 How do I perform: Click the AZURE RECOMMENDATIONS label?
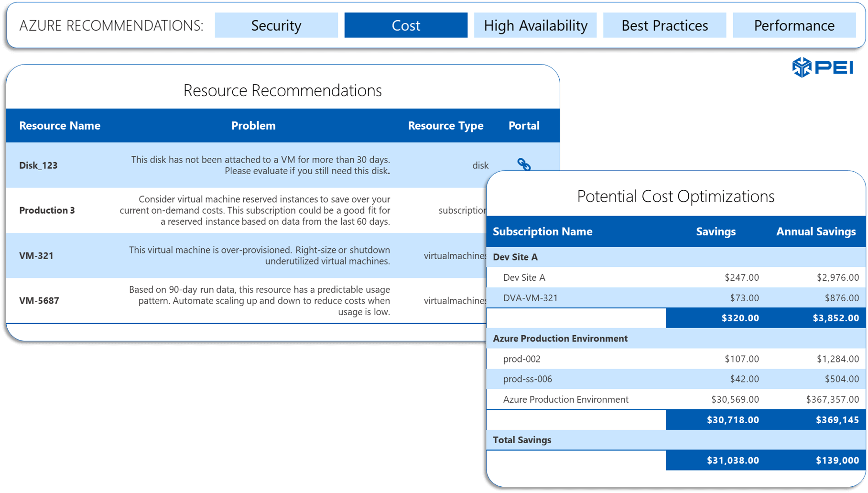tap(111, 25)
